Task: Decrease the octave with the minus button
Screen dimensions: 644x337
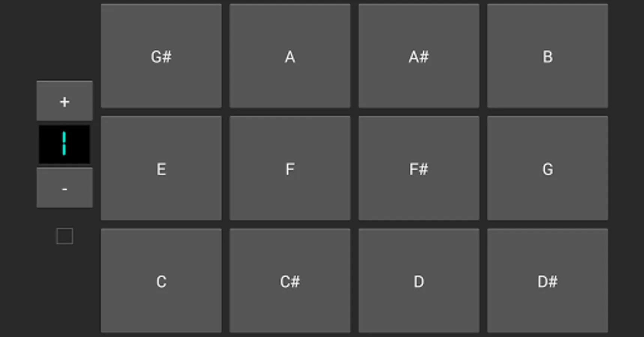Action: (64, 188)
